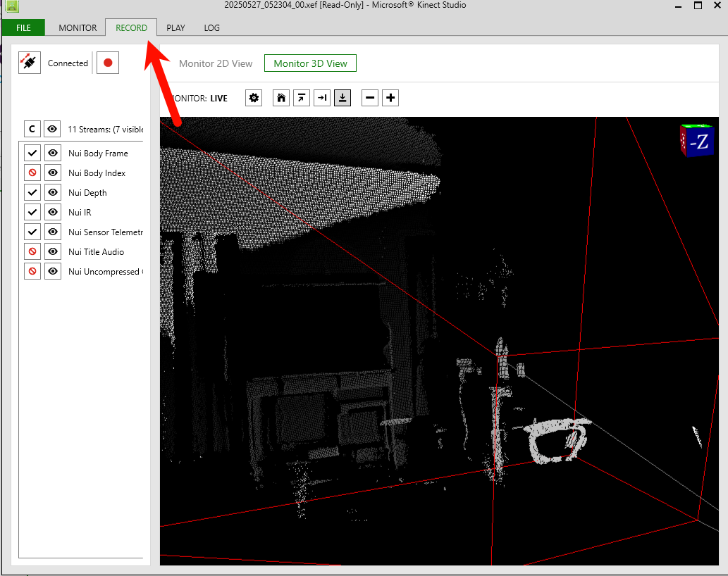The height and width of the screenshot is (576, 728).
Task: Toggle visibility of Nui Title Audio
Action: (x=53, y=251)
